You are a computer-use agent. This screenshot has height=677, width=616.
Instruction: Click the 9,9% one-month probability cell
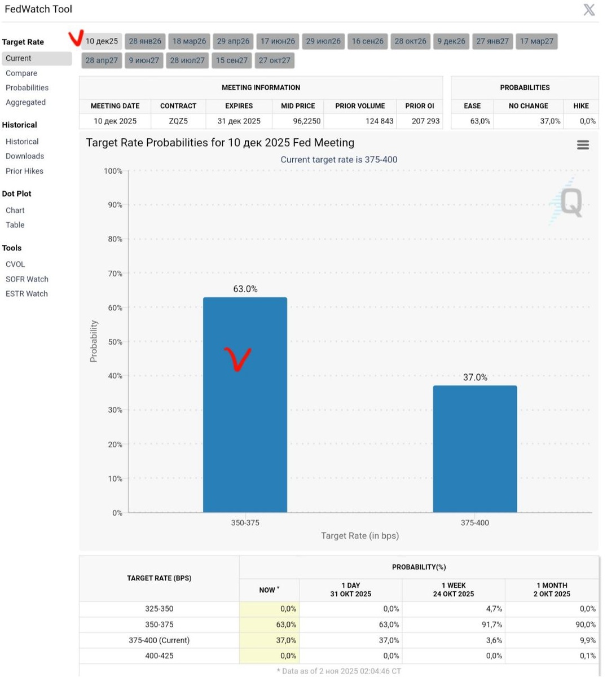point(552,640)
